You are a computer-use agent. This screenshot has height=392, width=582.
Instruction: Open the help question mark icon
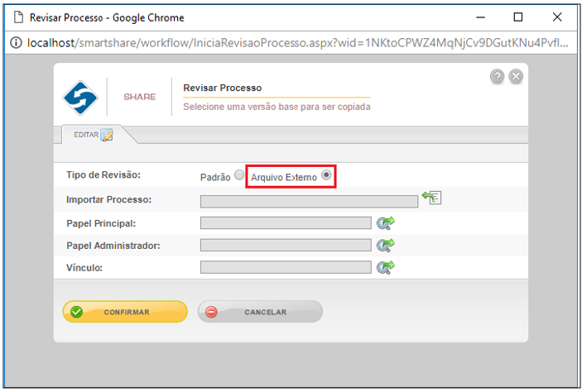tap(497, 76)
